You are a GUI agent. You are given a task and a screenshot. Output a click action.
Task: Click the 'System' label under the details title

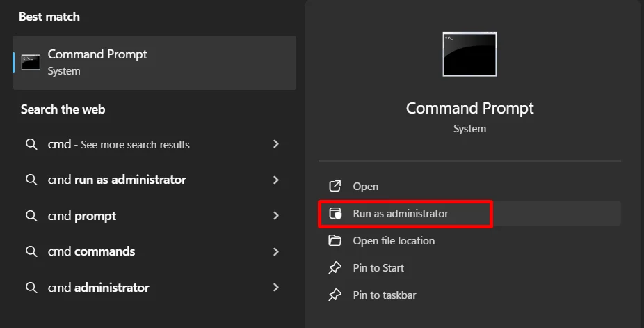pos(469,129)
